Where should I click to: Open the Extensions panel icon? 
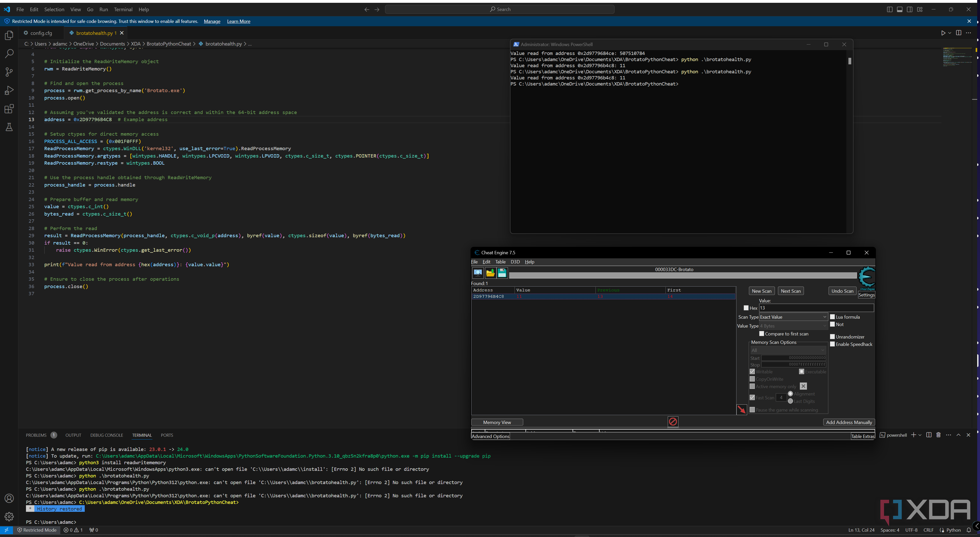click(9, 109)
